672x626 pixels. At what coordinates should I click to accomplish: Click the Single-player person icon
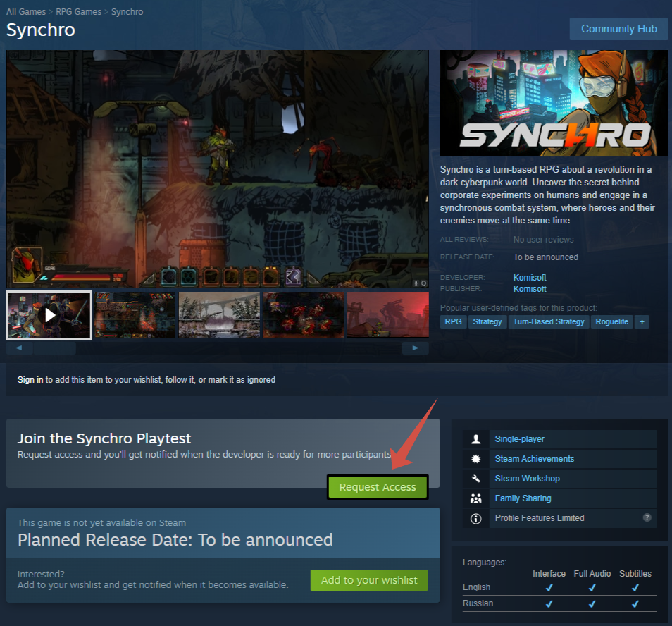coord(475,439)
